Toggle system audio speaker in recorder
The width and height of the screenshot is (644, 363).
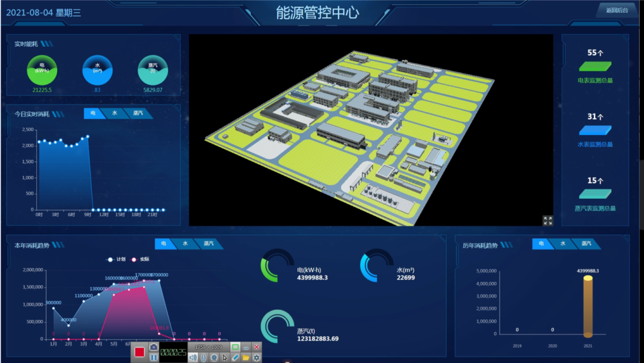[x=193, y=358]
